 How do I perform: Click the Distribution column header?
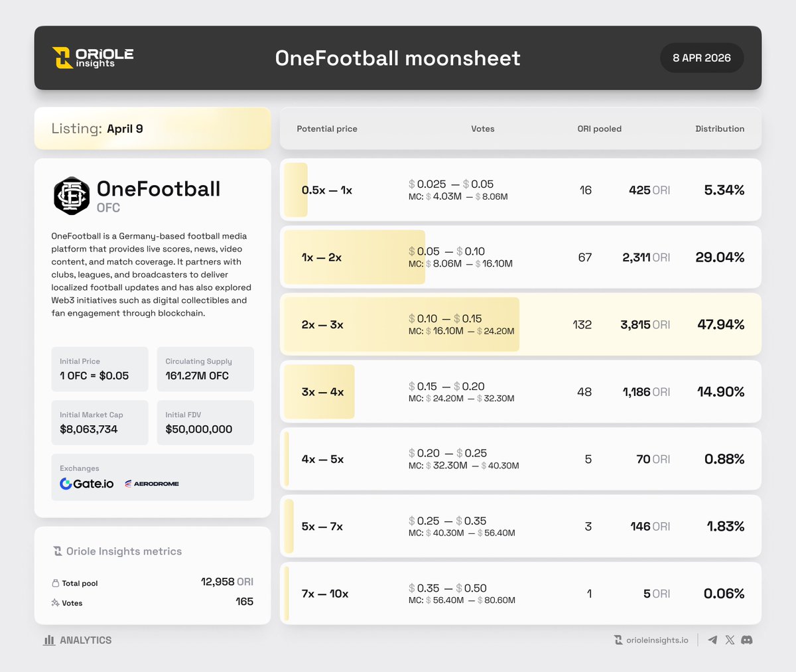720,129
